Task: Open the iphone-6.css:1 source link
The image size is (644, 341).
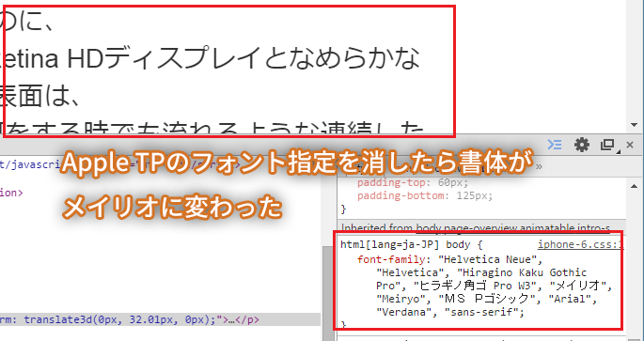Action: [x=580, y=245]
